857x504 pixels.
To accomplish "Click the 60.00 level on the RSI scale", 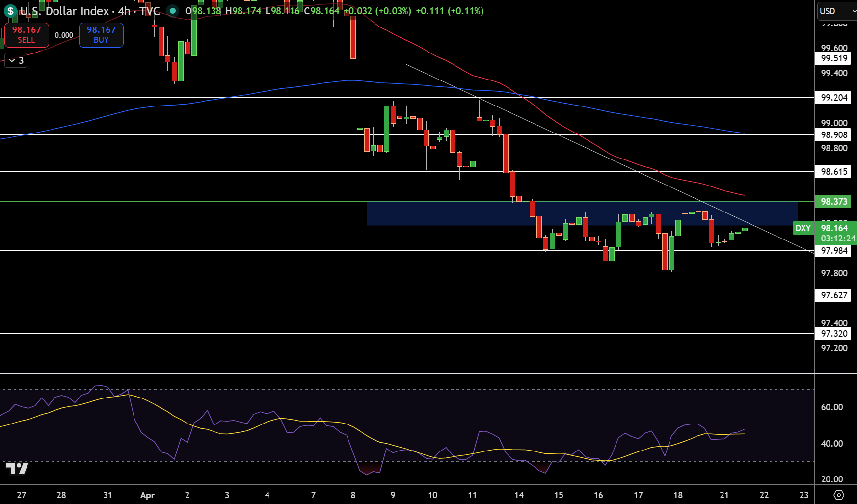I will 832,407.
